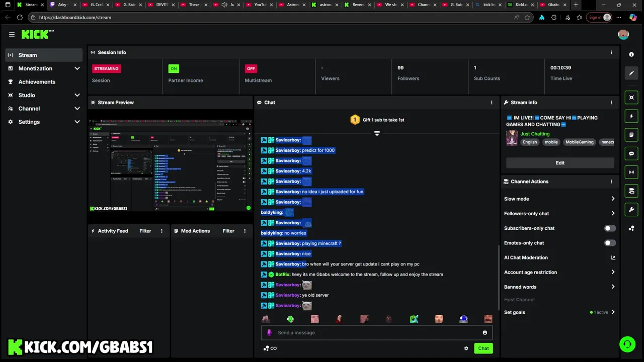The width and height of the screenshot is (644, 362).
Task: Select the green parrot emote
Action: point(290,319)
